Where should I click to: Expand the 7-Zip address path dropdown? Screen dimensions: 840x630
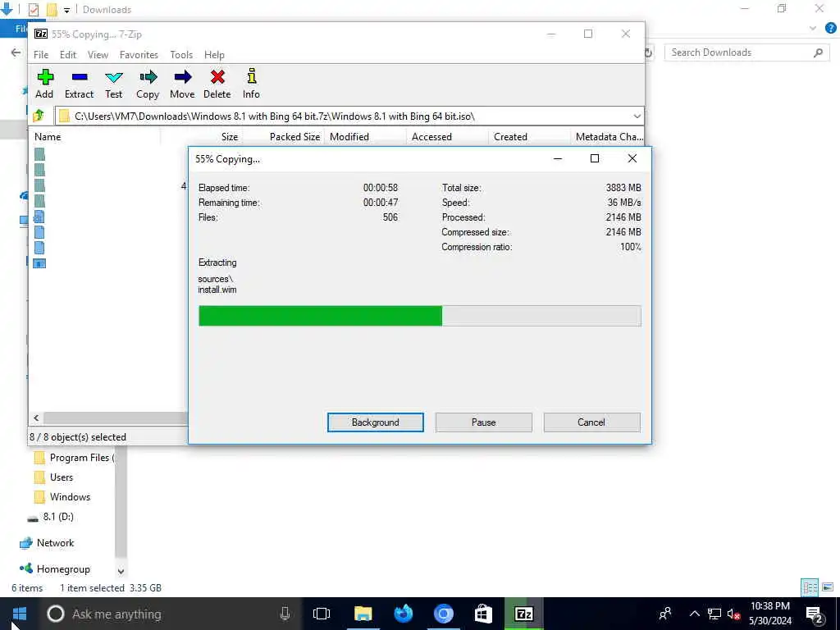[637, 116]
